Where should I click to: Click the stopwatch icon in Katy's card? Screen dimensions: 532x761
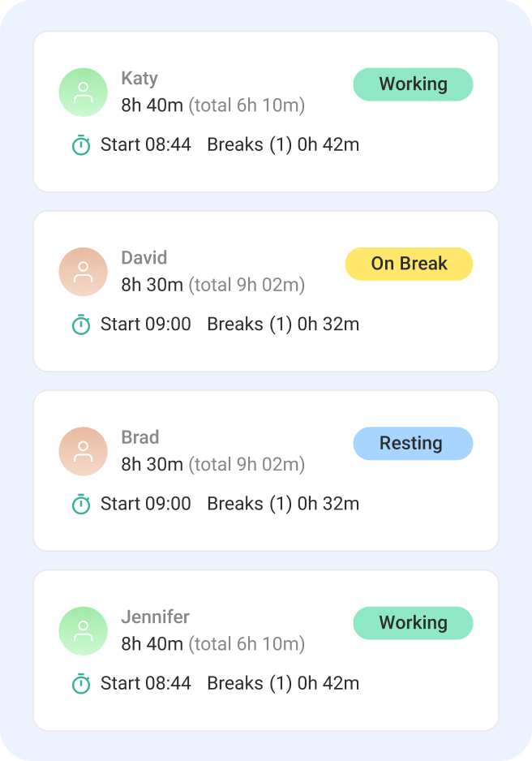click(x=81, y=145)
